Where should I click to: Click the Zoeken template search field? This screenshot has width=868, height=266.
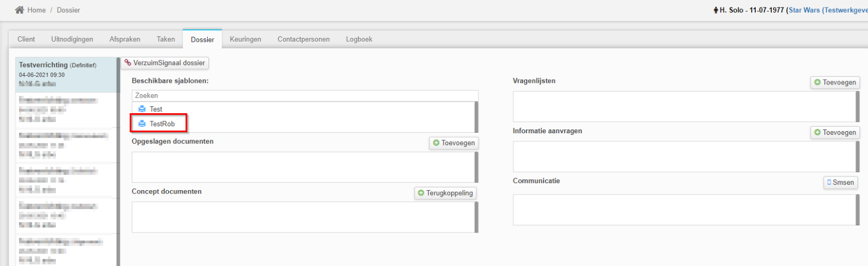click(304, 95)
